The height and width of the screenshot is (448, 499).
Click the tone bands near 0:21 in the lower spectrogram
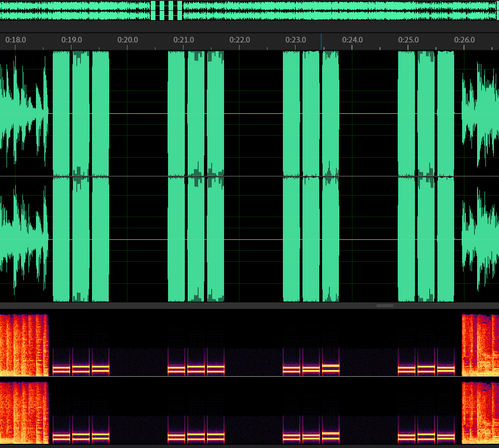pyautogui.click(x=196, y=437)
